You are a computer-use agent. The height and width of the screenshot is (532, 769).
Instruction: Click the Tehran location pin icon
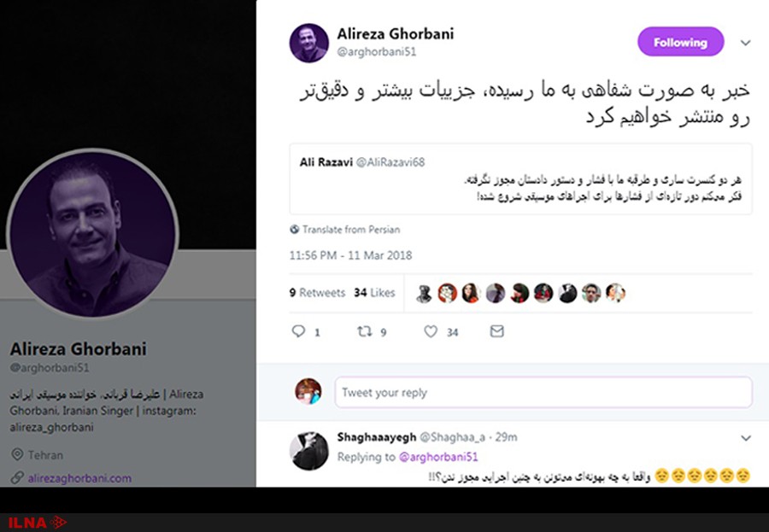tap(17, 454)
